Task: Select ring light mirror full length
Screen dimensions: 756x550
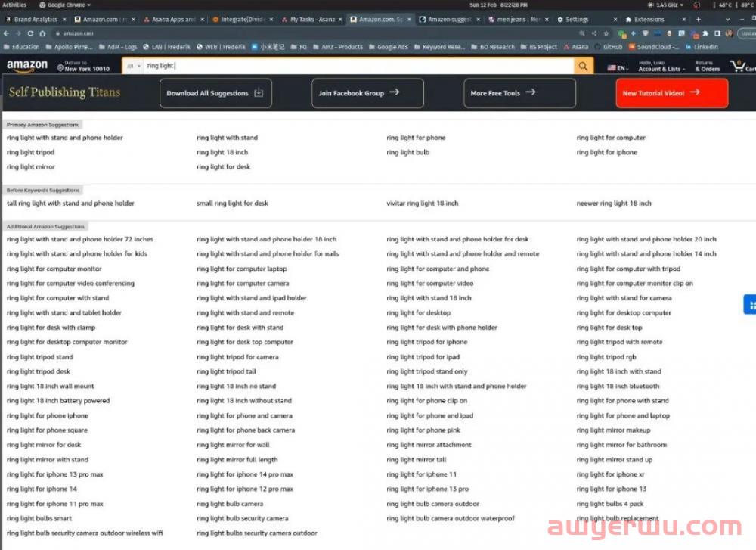Action: click(x=237, y=460)
